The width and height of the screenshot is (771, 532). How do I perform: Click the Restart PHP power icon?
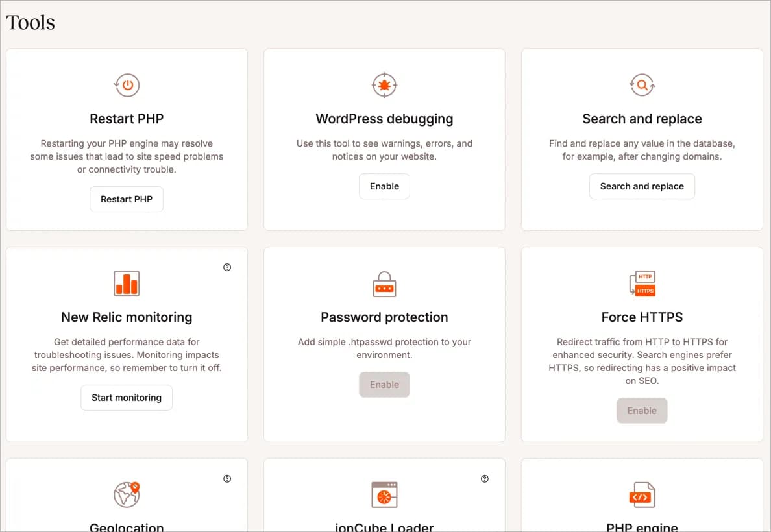[x=127, y=85]
